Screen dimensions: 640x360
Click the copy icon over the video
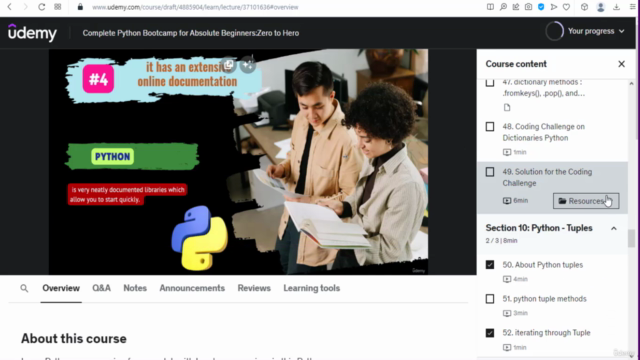tap(229, 64)
